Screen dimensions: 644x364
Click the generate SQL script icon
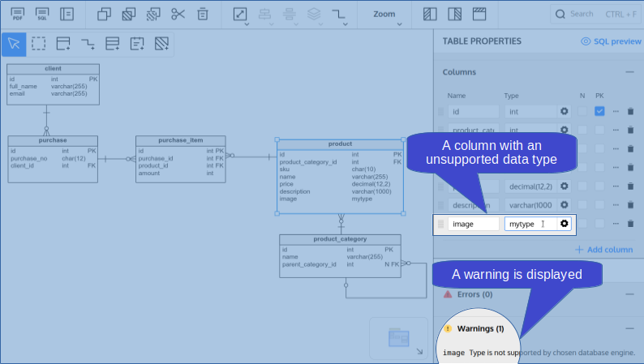(x=42, y=14)
